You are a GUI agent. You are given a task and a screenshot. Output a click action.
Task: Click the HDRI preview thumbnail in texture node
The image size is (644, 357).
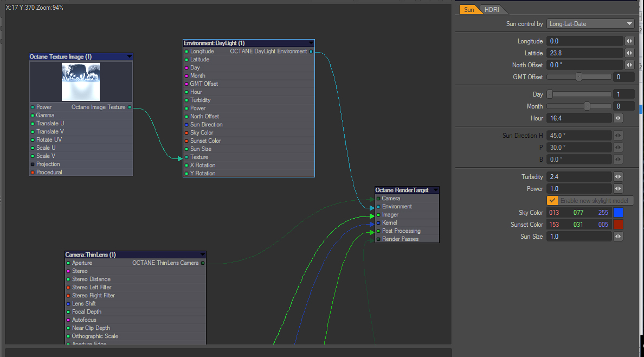coord(80,82)
